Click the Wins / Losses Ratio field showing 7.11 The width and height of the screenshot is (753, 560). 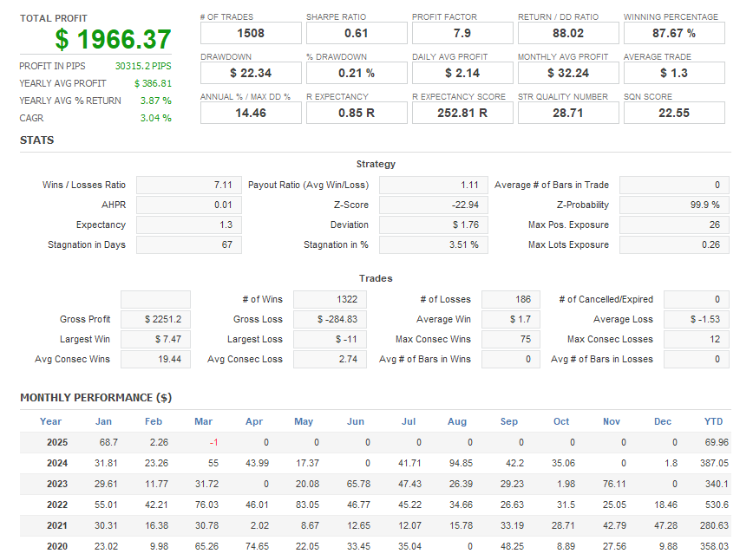click(189, 185)
